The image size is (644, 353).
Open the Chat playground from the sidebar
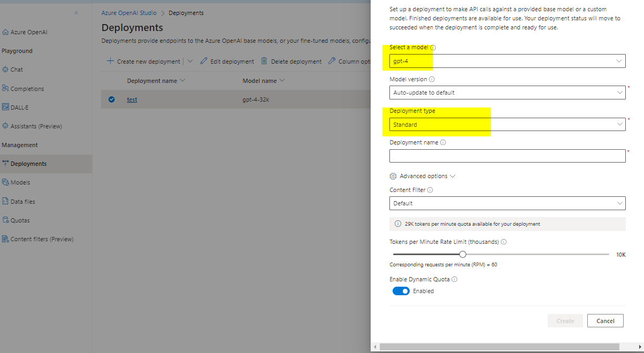16,69
